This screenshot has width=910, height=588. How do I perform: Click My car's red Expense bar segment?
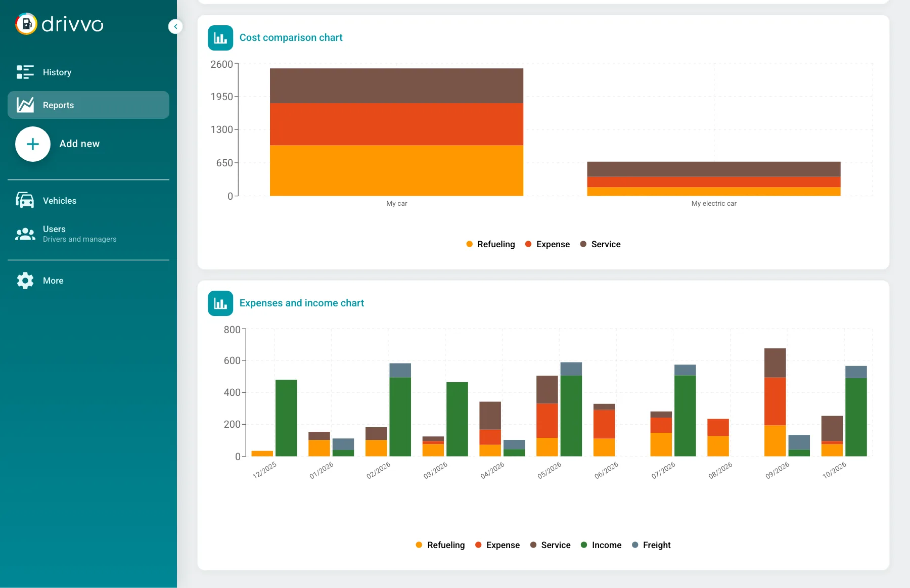click(396, 124)
